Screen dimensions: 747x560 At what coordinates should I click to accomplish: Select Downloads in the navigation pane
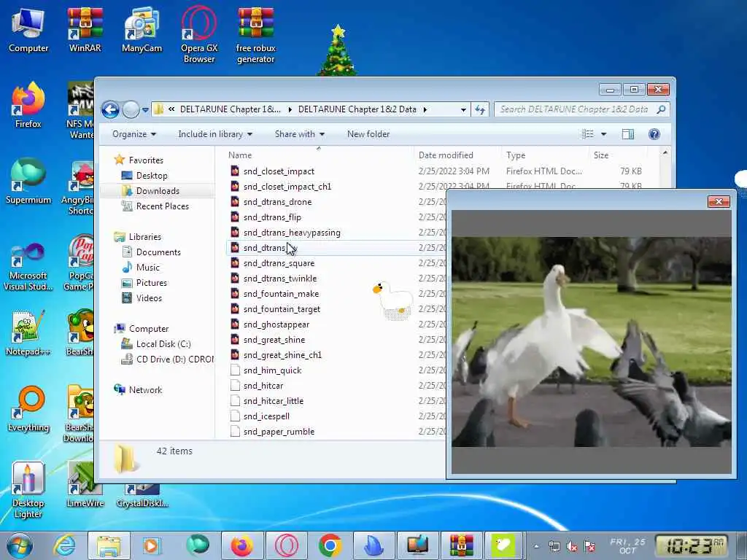coord(158,191)
